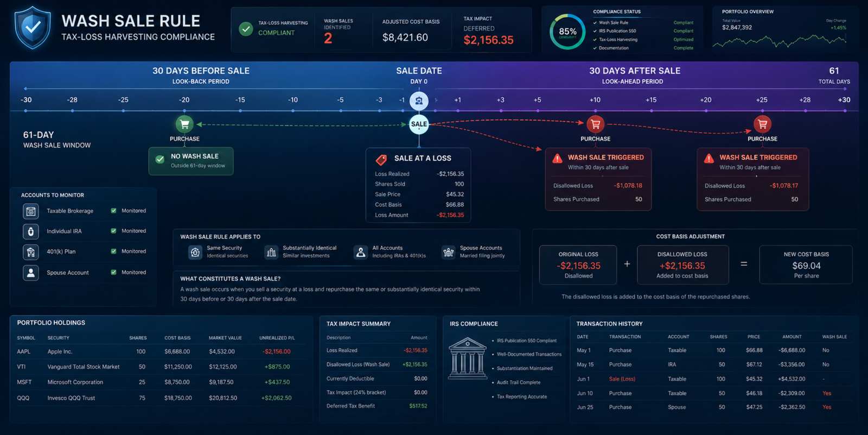This screenshot has width=868, height=435.
Task: Click the blue shield checkmark logo
Action: [33, 28]
